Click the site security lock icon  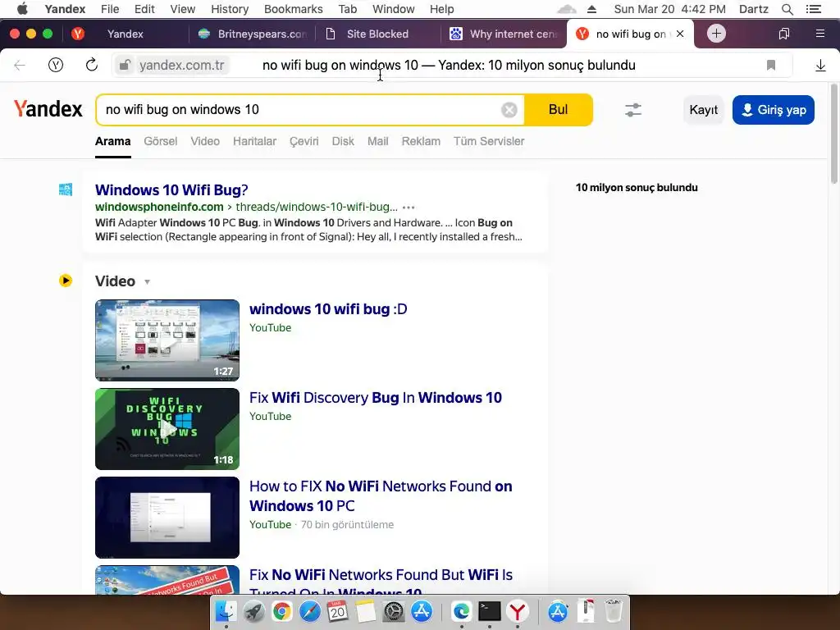pos(125,66)
